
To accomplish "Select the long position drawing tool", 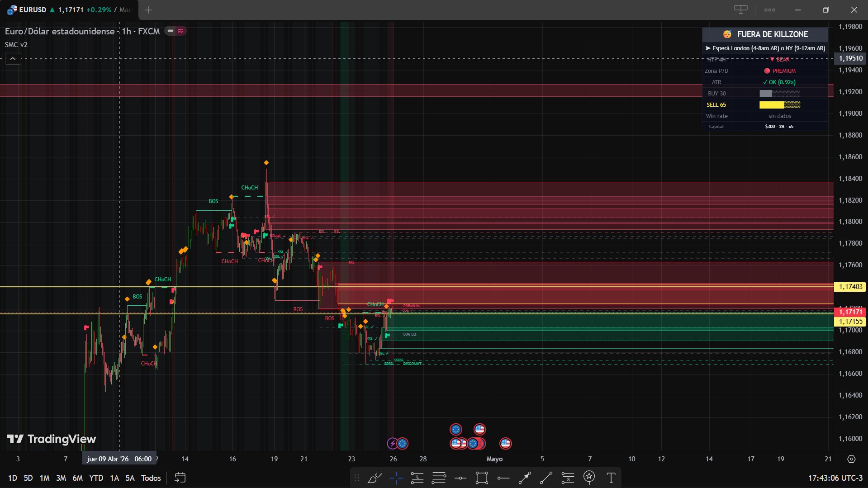I will click(417, 478).
